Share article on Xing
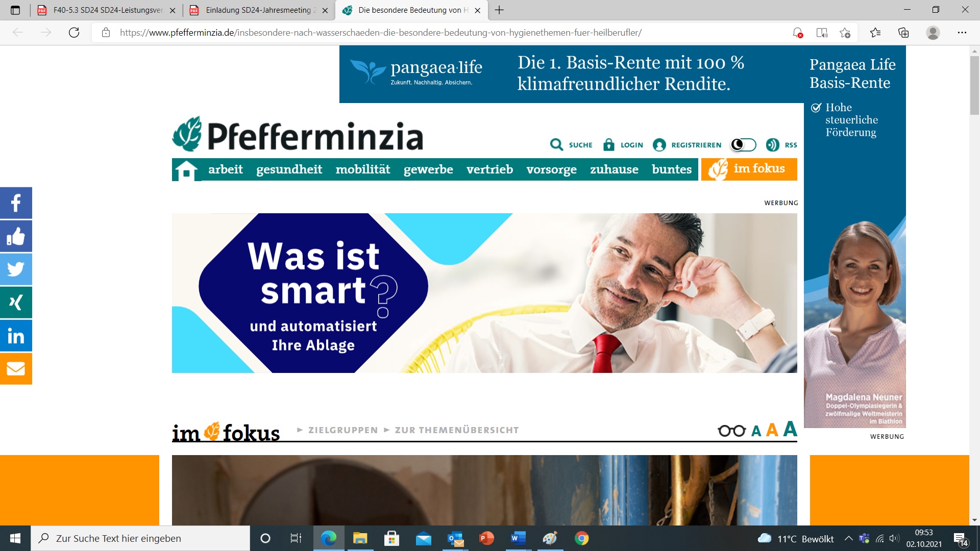 point(16,303)
